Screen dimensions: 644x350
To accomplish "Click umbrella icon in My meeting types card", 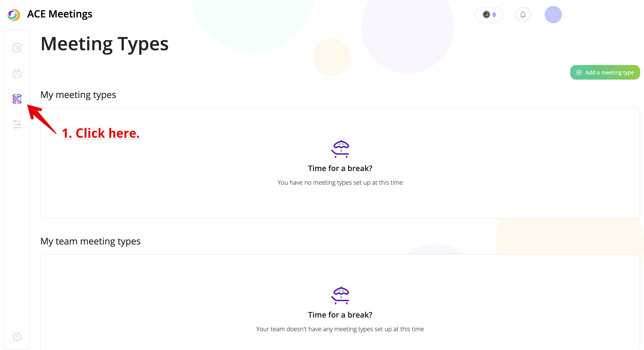I will click(340, 149).
